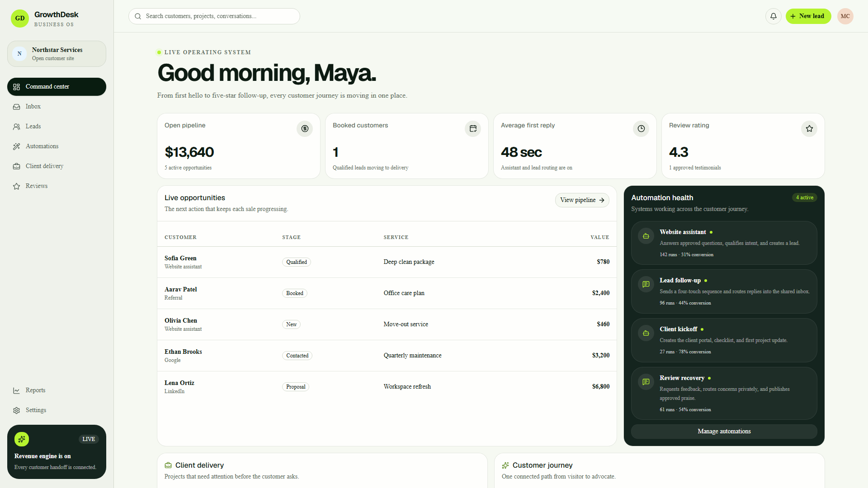Click the briefcase icon beside Client delivery heading

tap(168, 465)
